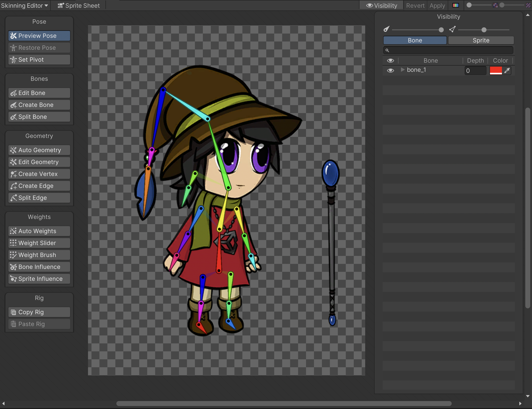This screenshot has width=532, height=409.
Task: Click the bone_1 color swatch
Action: point(496,70)
